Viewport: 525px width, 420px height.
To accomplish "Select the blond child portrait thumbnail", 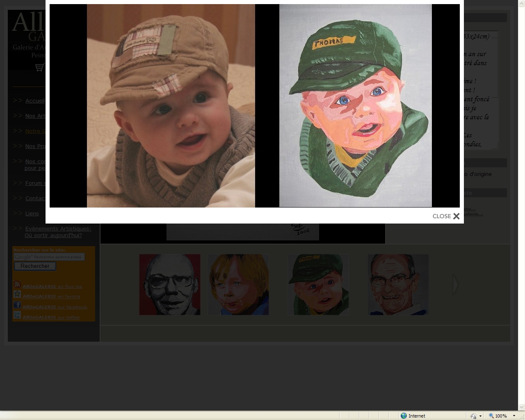I will [x=238, y=284].
